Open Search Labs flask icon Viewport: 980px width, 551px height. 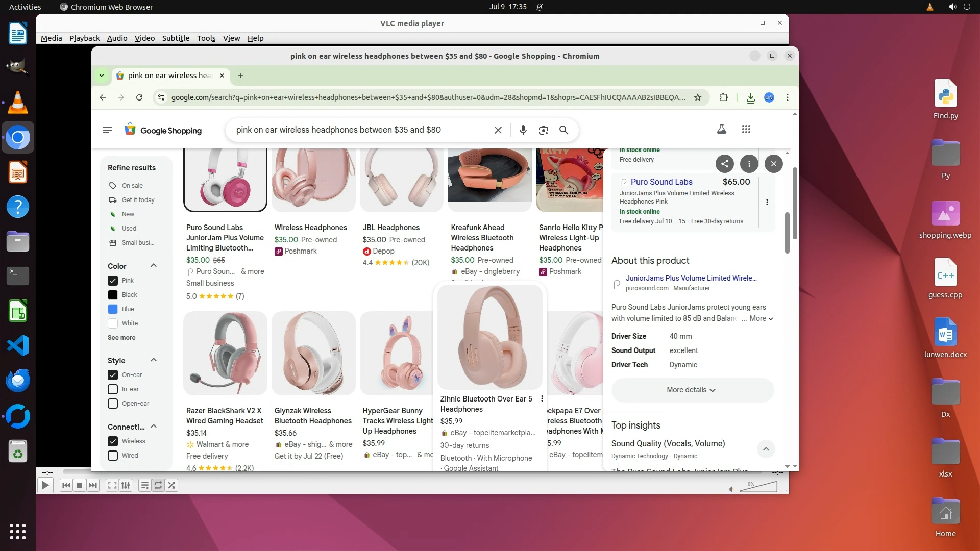point(721,130)
